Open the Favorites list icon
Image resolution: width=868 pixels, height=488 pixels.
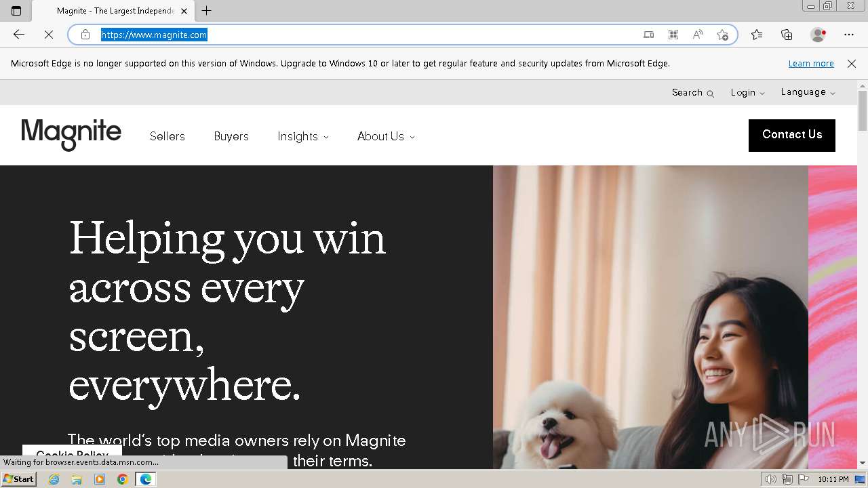pos(757,35)
